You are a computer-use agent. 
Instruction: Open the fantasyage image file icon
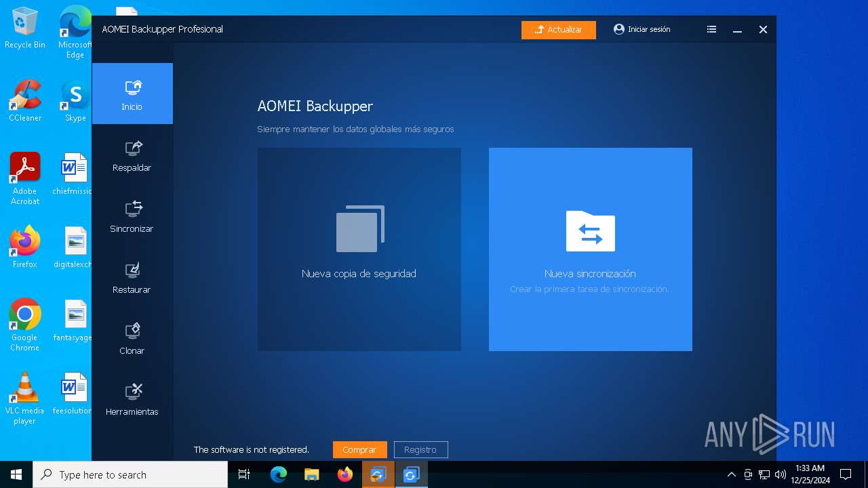tap(73, 321)
